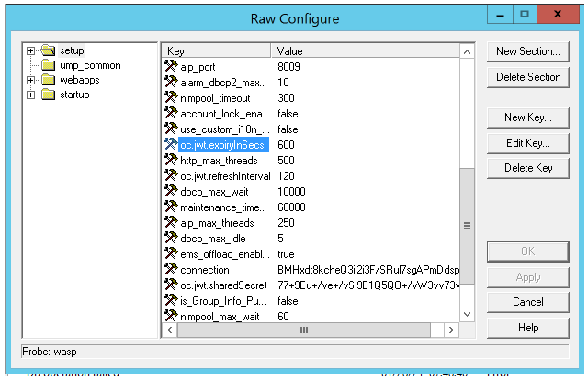Viewport: 588px width, 380px height.
Task: Click the key icon next to http_max_threads
Action: 170,161
